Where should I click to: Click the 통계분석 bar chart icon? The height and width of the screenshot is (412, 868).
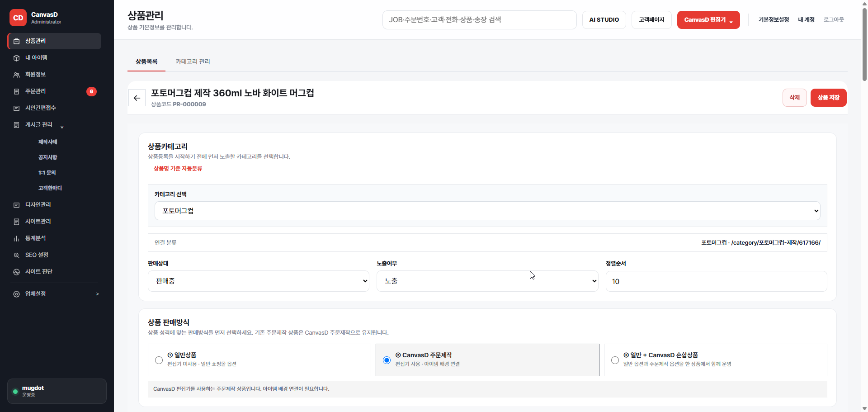pyautogui.click(x=17, y=238)
